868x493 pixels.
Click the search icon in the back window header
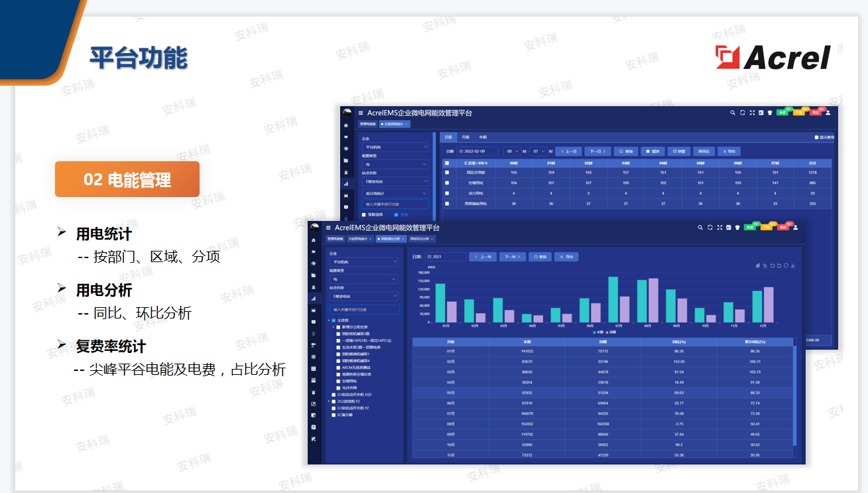tap(733, 113)
